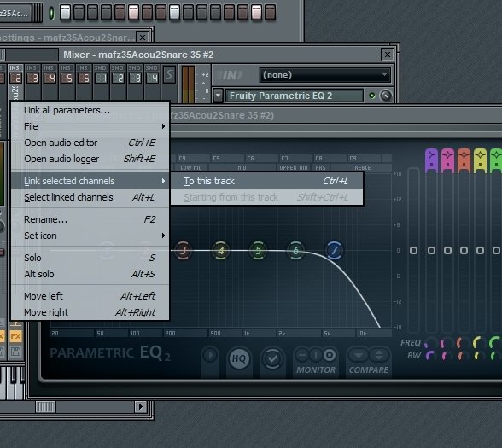Click the Compare up-down arrows button
The image size is (502, 448).
coord(379,355)
